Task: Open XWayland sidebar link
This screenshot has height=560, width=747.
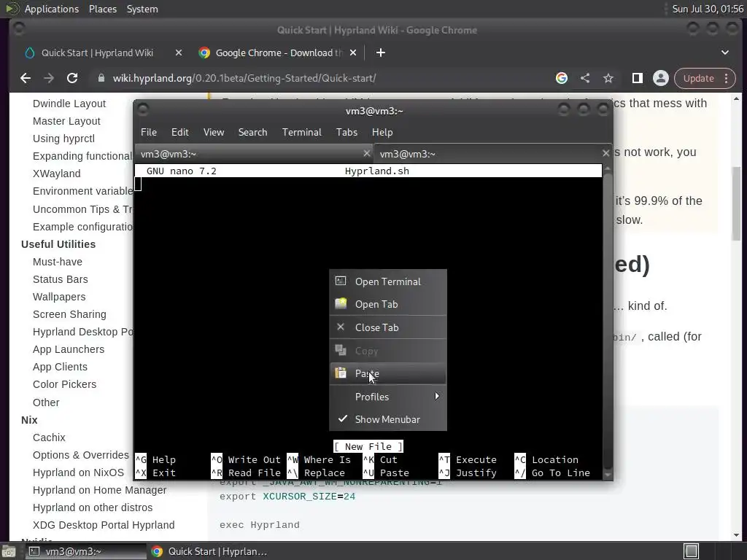Action: [x=56, y=174]
